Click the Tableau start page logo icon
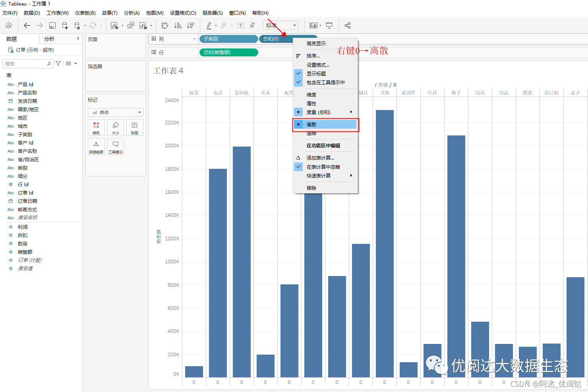Image resolution: width=588 pixels, height=392 pixels. [8, 25]
